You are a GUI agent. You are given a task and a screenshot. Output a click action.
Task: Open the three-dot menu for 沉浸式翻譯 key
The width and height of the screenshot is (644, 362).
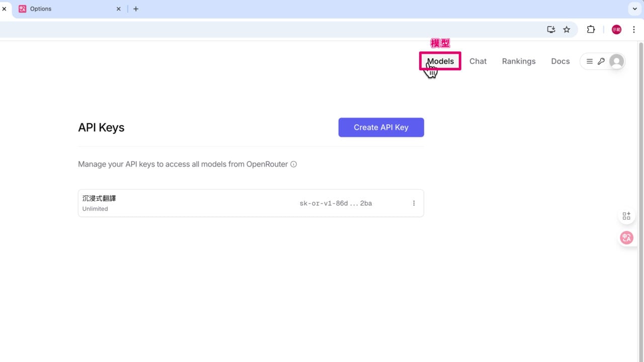pos(414,203)
